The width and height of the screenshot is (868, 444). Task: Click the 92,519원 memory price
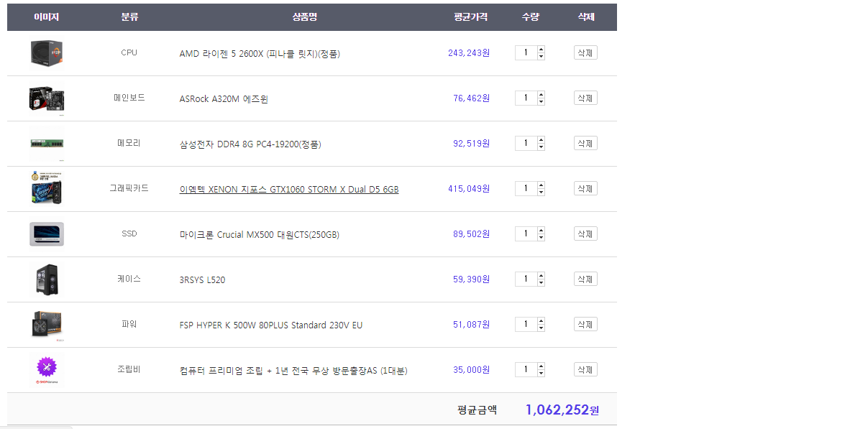point(472,144)
